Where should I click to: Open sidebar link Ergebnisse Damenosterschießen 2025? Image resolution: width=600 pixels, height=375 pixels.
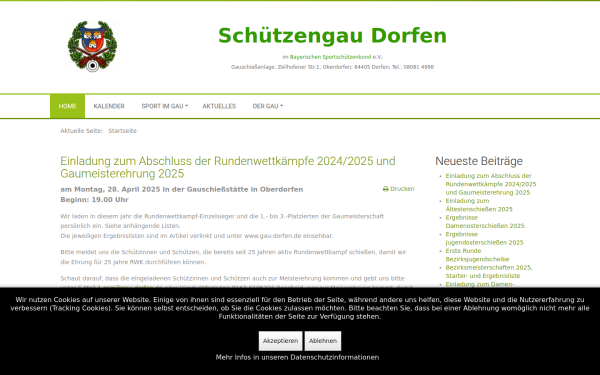point(485,222)
